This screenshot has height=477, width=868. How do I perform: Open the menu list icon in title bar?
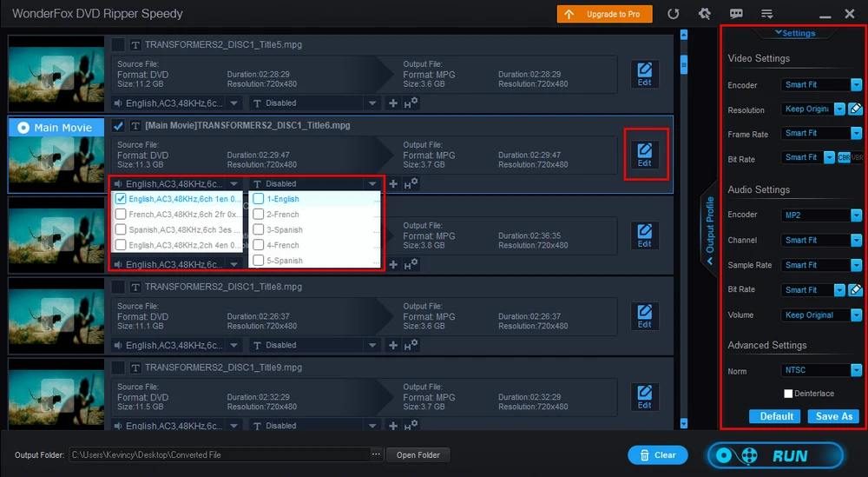[766, 14]
